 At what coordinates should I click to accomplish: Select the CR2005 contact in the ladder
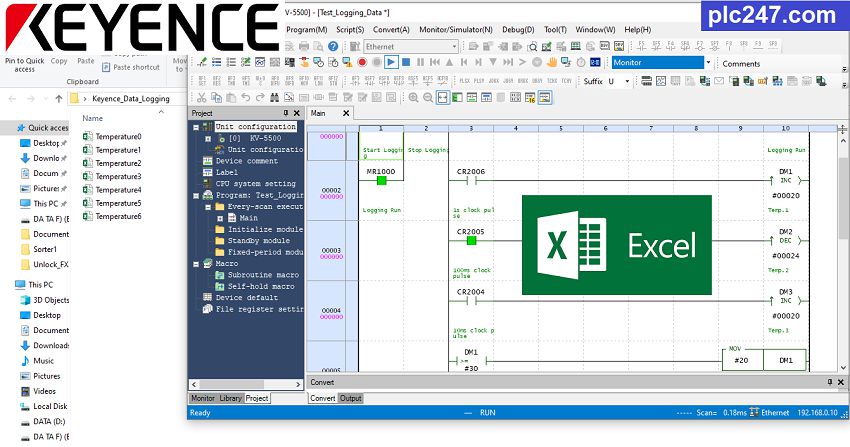pyautogui.click(x=471, y=241)
